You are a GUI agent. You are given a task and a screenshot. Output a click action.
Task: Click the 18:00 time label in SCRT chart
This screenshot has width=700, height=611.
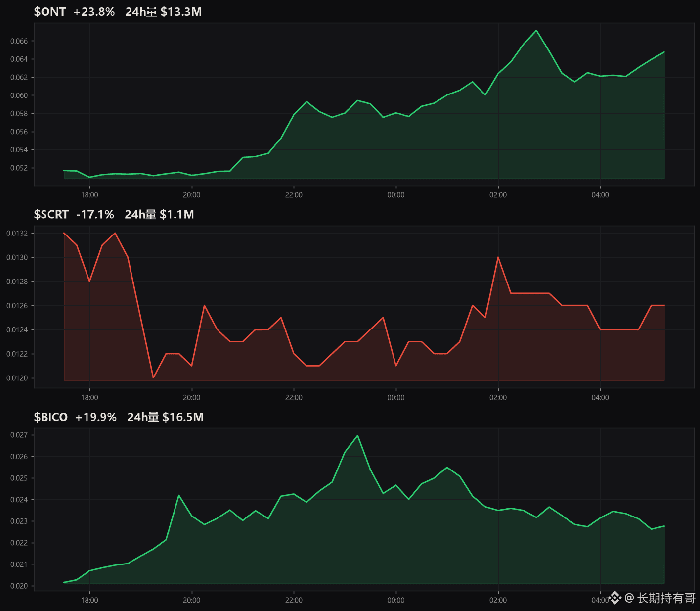coord(89,398)
